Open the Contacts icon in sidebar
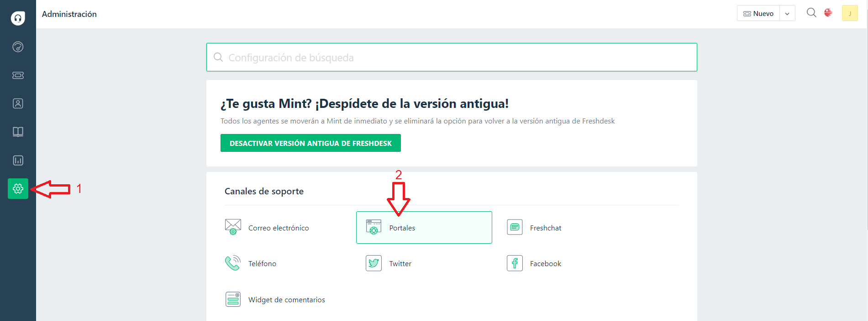 click(x=18, y=103)
